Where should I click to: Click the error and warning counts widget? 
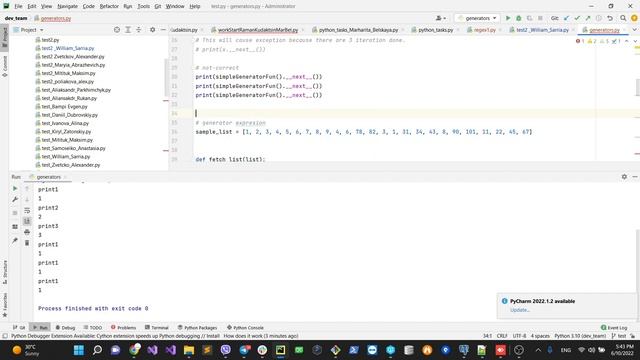[x=598, y=41]
